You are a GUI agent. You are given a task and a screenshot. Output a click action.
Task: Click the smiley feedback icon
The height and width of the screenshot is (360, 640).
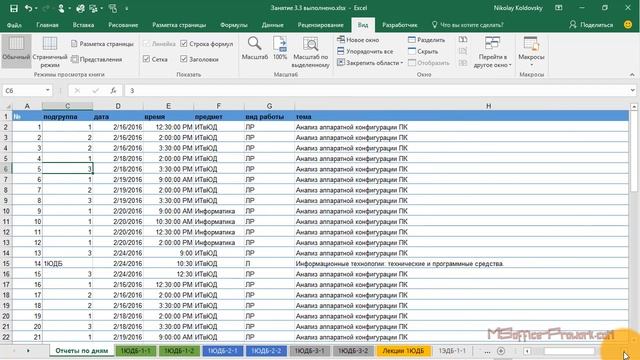coord(628,25)
